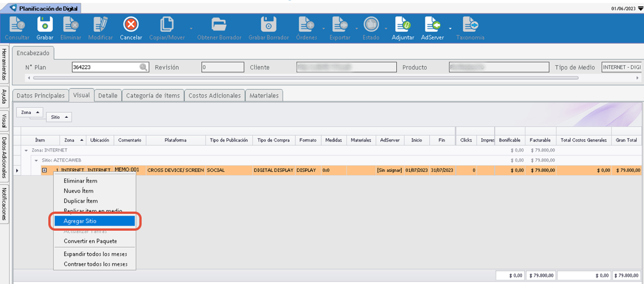Switch to the Detalle tab
This screenshot has height=284, width=644.
(x=108, y=95)
